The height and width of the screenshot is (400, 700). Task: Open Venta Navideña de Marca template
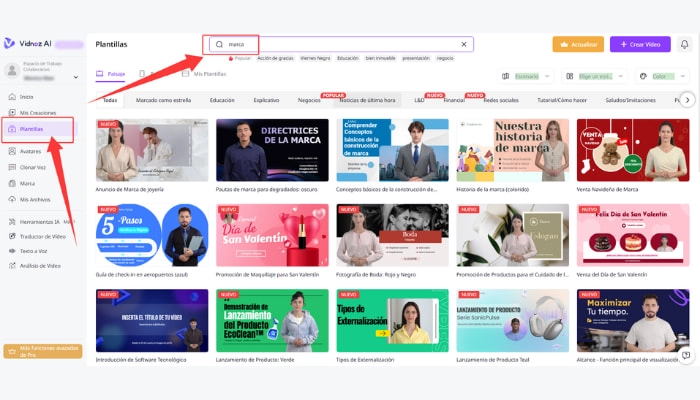point(633,150)
